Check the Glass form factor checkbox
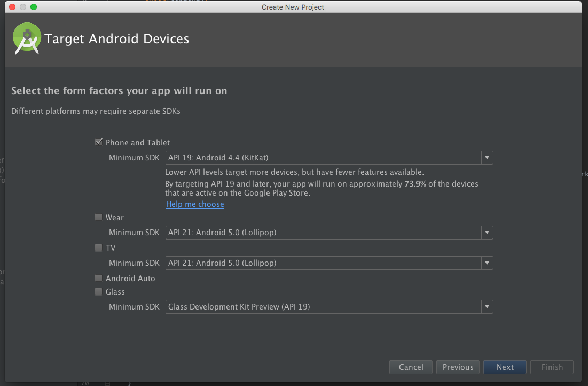 coord(99,291)
